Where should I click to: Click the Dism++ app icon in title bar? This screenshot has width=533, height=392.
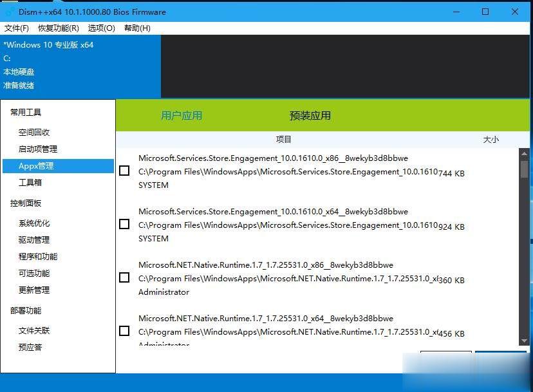[x=10, y=12]
